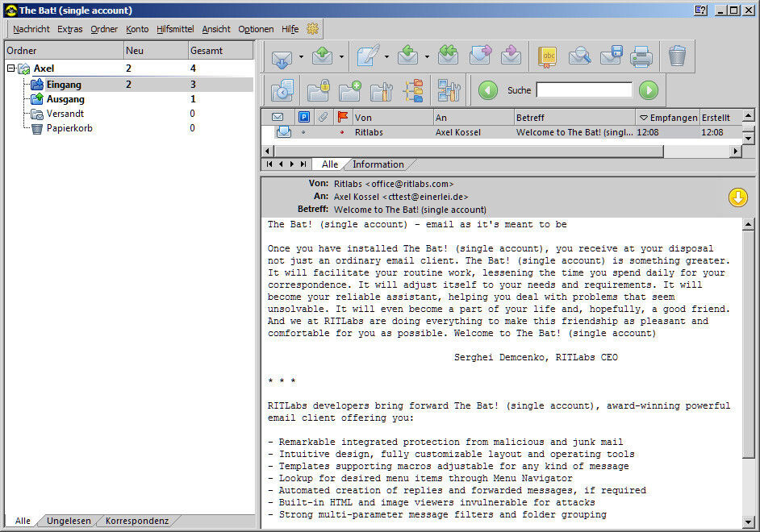
Task: Open the address book icon
Action: pos(549,56)
